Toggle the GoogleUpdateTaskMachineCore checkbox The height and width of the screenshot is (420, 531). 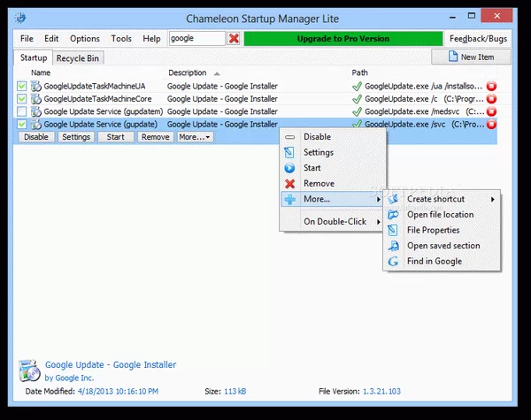pyautogui.click(x=22, y=99)
